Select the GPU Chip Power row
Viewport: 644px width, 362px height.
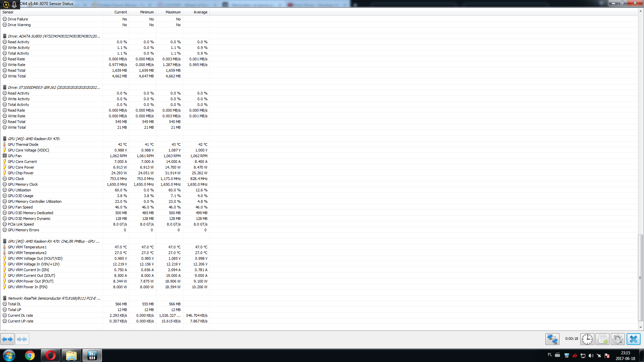(105, 173)
